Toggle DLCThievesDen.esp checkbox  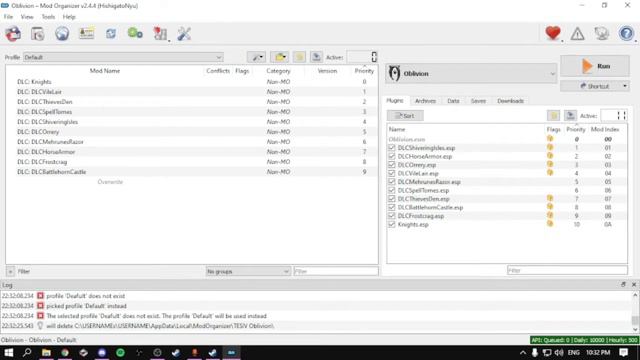point(392,199)
